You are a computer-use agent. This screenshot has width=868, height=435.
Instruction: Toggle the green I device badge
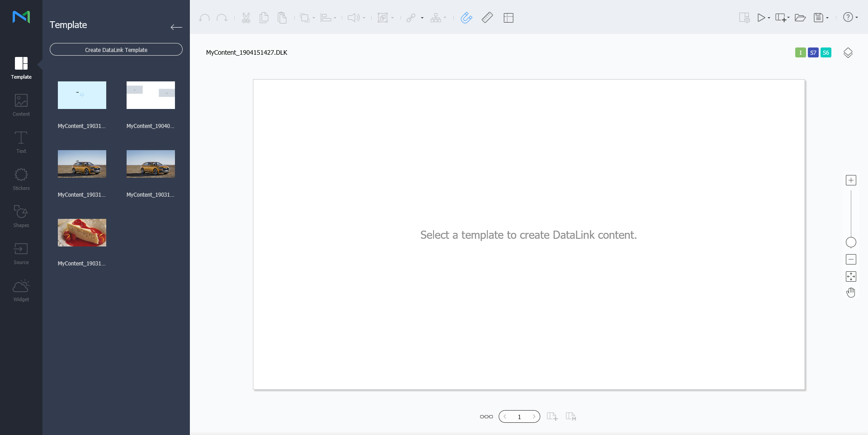(800, 53)
